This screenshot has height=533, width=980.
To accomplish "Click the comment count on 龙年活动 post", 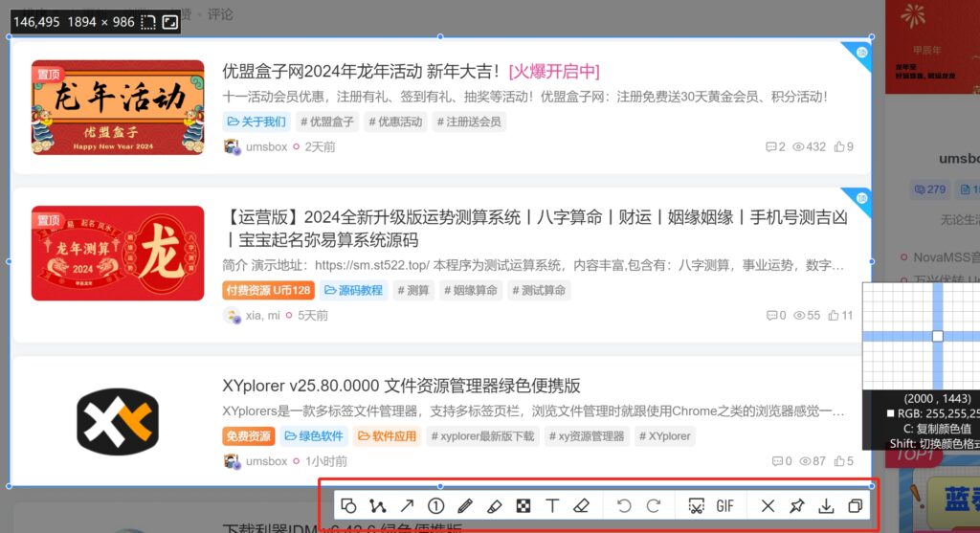I will tap(775, 146).
